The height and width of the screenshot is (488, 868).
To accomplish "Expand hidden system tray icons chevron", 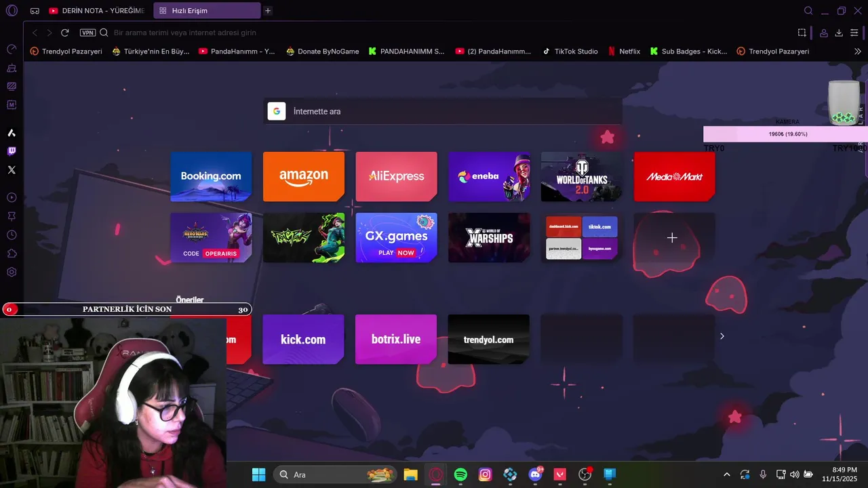I will [727, 474].
